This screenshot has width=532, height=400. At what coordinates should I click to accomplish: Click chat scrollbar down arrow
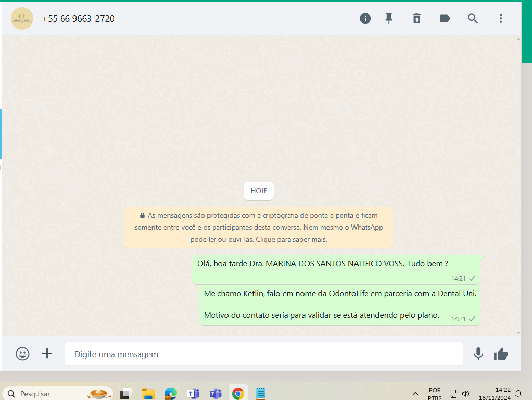518,333
